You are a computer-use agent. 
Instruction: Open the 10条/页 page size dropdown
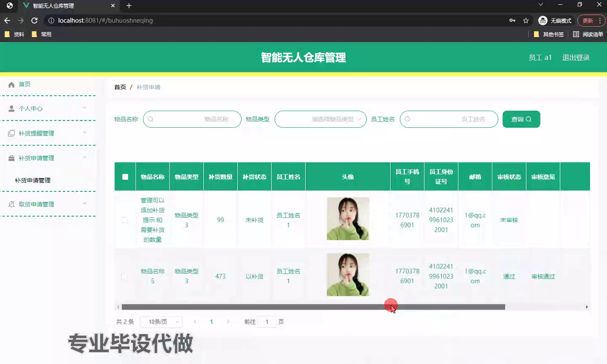(161, 322)
